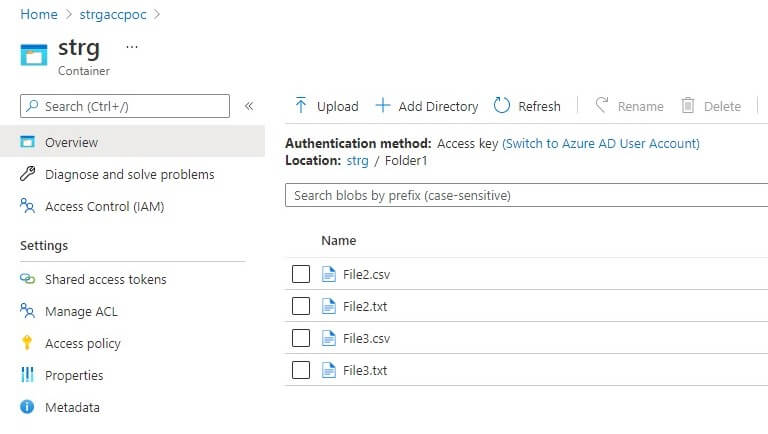Click the Search blobs by prefix field
Screen dimensions: 768x434
(x=525, y=196)
